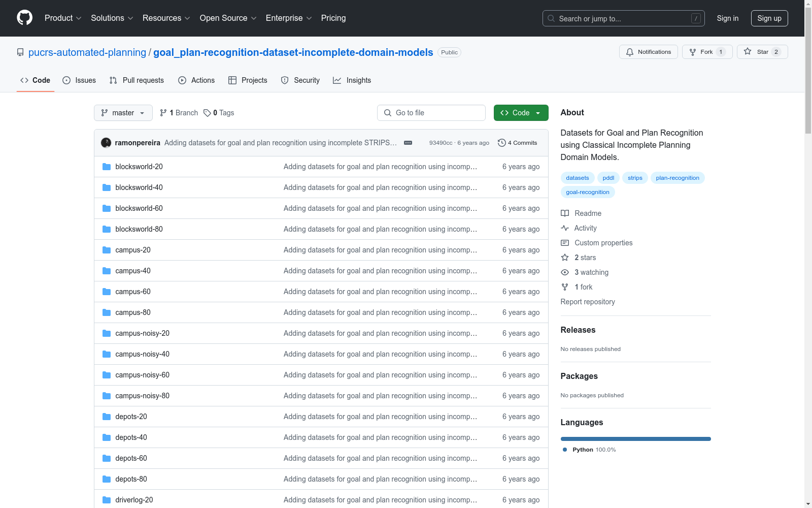Switch to the Code tab
Viewport: 812px width, 508px height.
pyautogui.click(x=36, y=80)
